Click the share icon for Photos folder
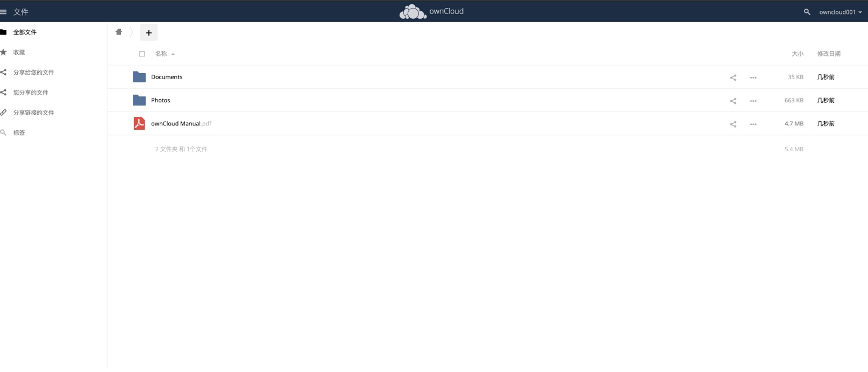The image size is (868, 372). pos(733,101)
